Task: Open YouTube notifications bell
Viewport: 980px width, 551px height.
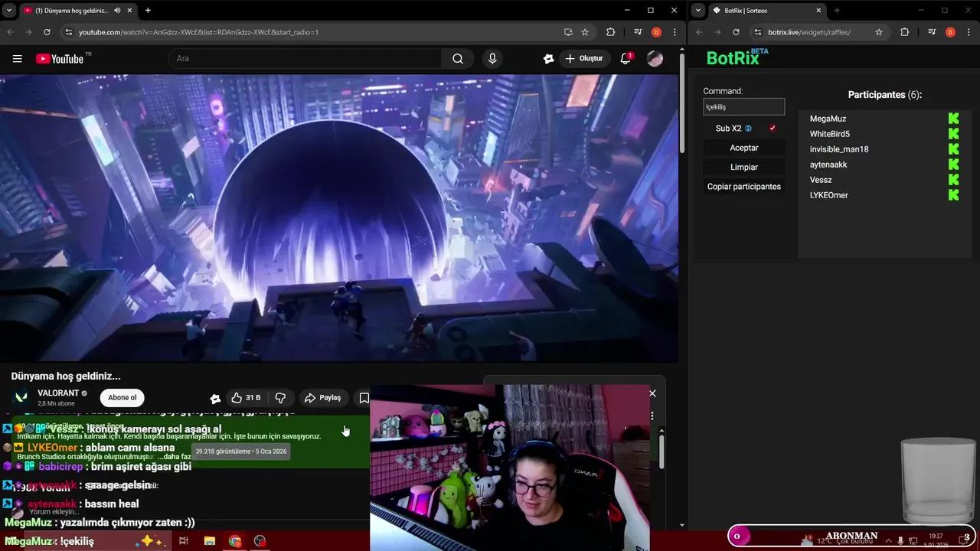Action: 626,58
